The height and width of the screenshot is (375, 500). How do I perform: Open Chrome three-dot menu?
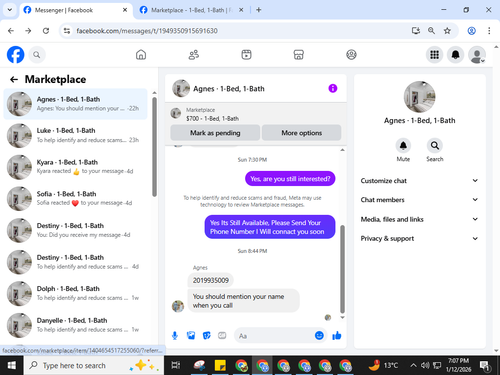pos(489,31)
